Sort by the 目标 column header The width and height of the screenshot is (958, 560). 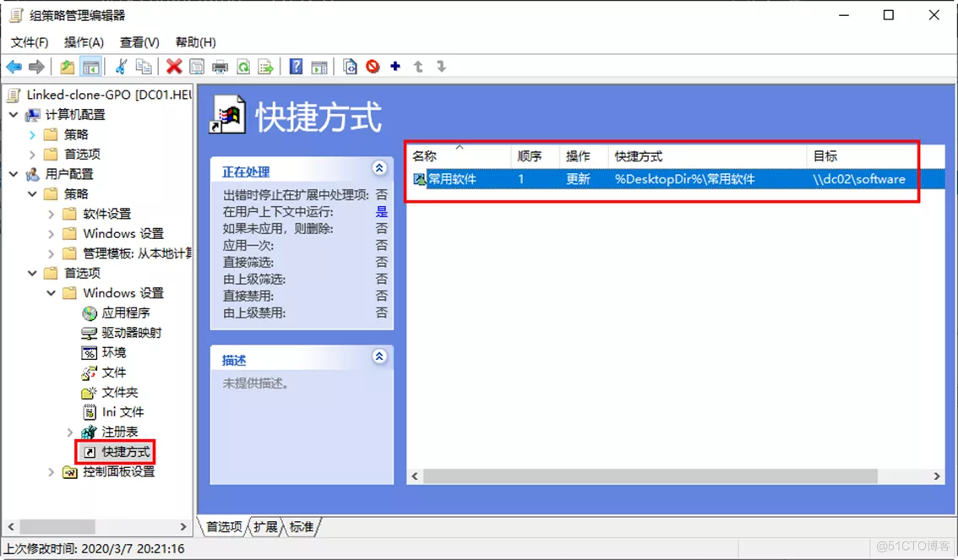(x=875, y=156)
